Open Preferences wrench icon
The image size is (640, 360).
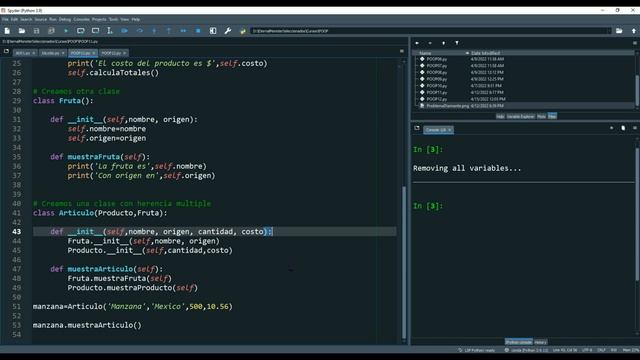click(x=228, y=31)
